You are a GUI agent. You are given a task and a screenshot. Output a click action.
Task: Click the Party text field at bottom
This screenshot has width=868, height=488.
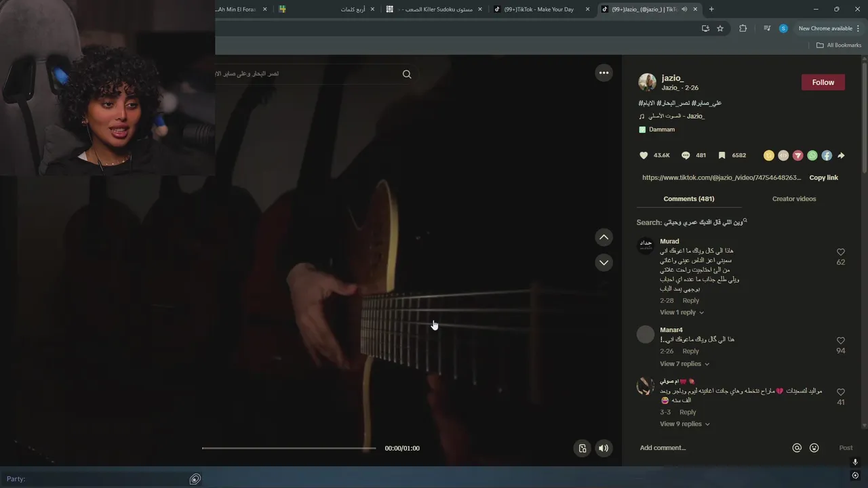[x=95, y=479]
